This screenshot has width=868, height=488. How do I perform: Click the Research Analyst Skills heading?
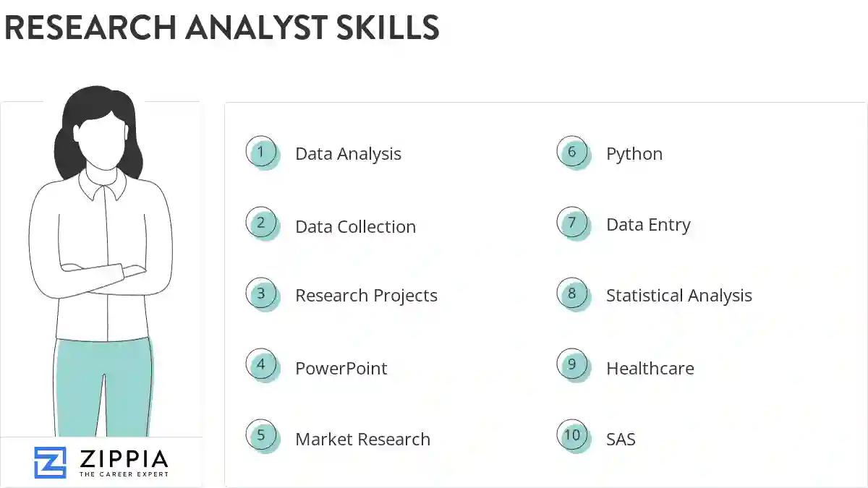(x=221, y=27)
